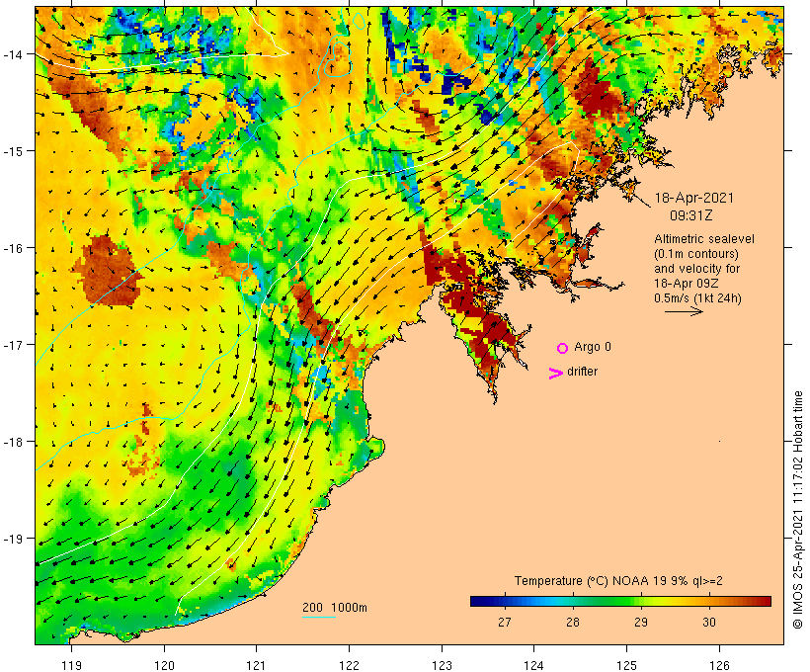Click latitude axis label -17
810x672 pixels.
point(12,344)
